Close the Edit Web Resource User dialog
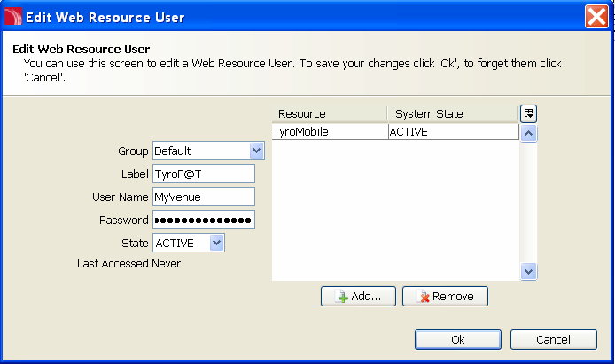Image resolution: width=615 pixels, height=364 pixels. (x=596, y=17)
